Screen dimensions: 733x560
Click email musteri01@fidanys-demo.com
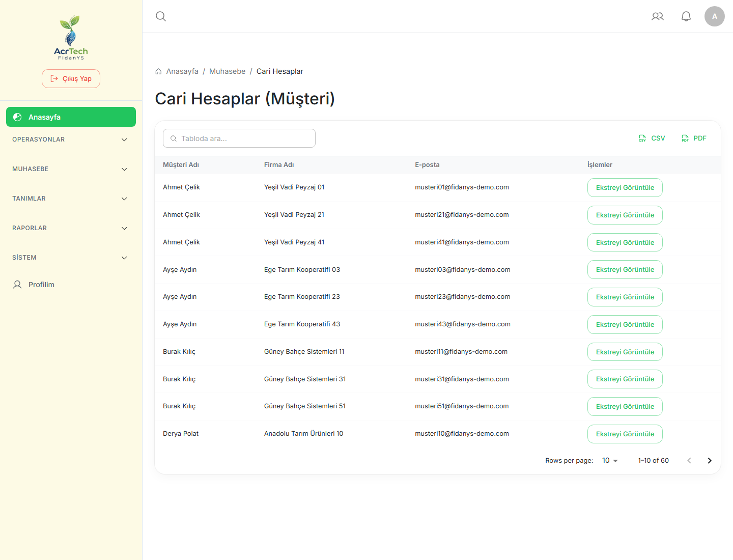pyautogui.click(x=462, y=187)
